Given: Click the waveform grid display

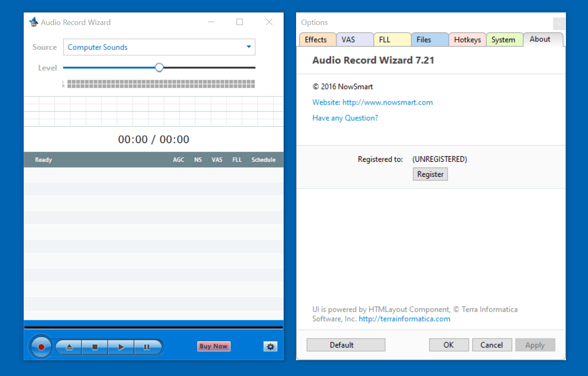Looking at the screenshot, I should click(154, 111).
